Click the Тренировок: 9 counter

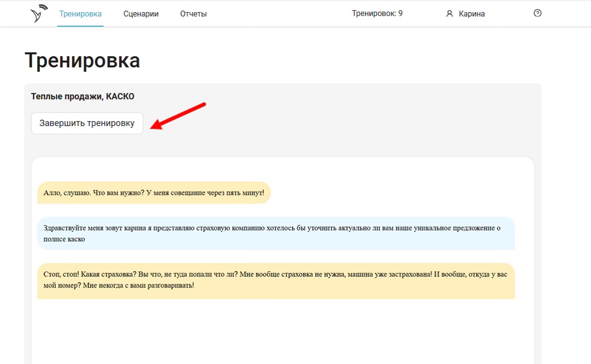pos(377,14)
